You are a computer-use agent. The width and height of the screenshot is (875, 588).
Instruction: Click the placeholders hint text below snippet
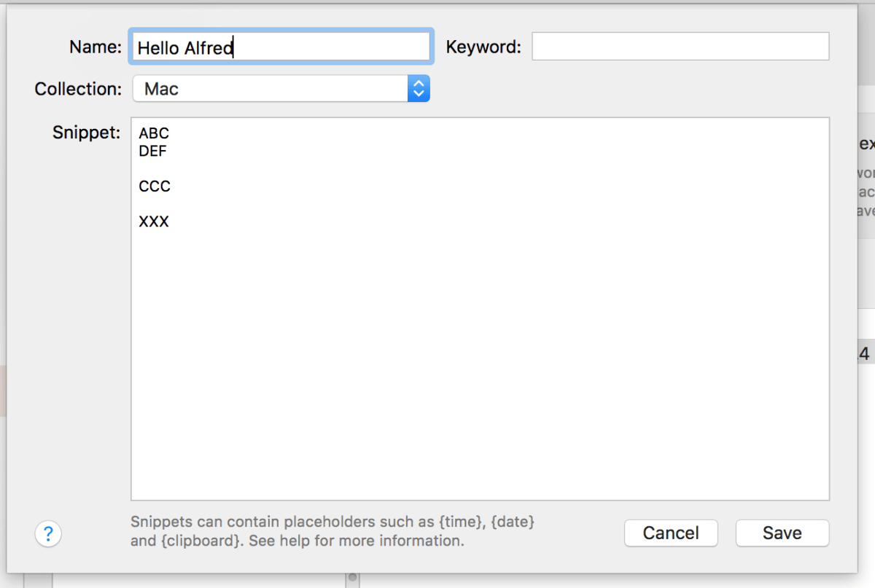point(333,532)
